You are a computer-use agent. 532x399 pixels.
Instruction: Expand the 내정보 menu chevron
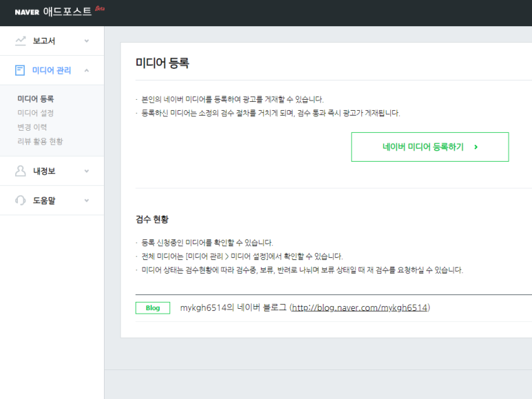click(87, 171)
